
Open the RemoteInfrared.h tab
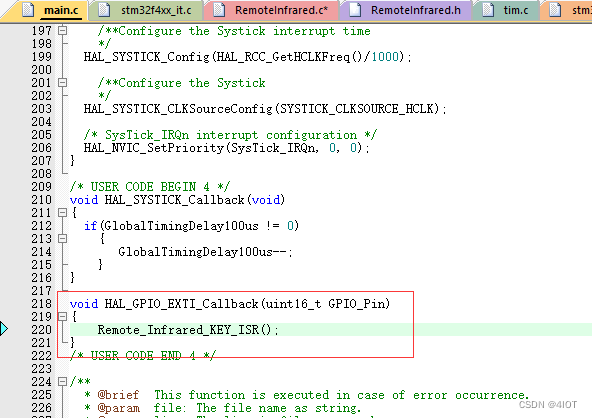tap(406, 10)
